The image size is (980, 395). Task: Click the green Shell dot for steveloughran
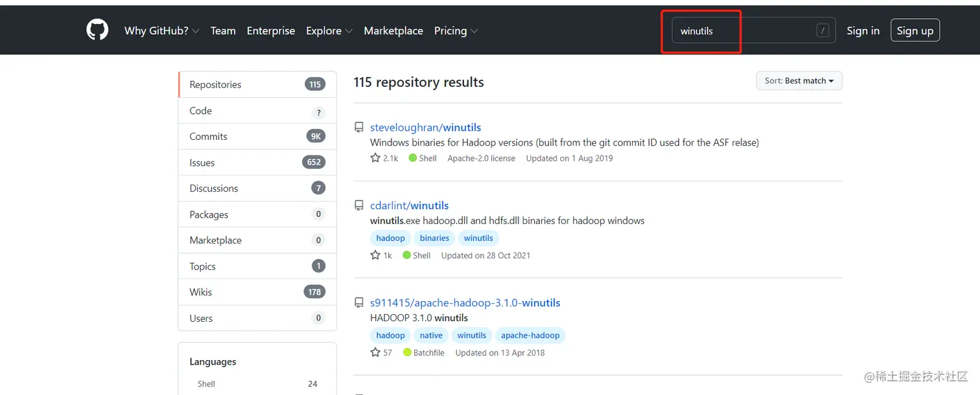(413, 158)
